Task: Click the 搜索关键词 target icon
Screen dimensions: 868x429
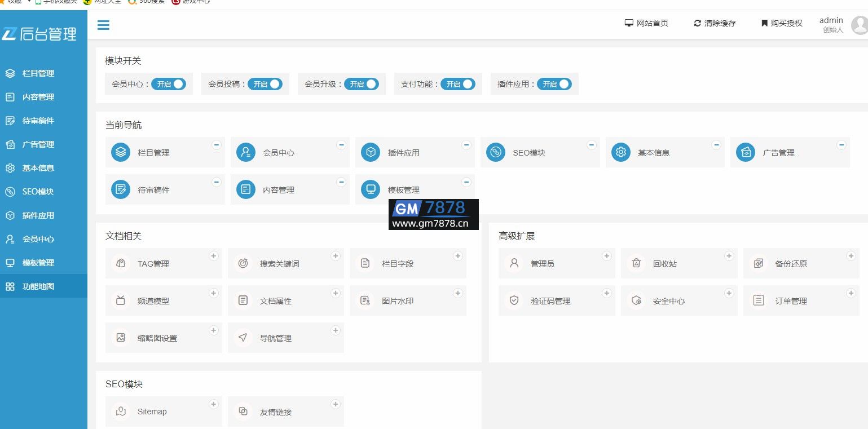Action: [x=243, y=263]
